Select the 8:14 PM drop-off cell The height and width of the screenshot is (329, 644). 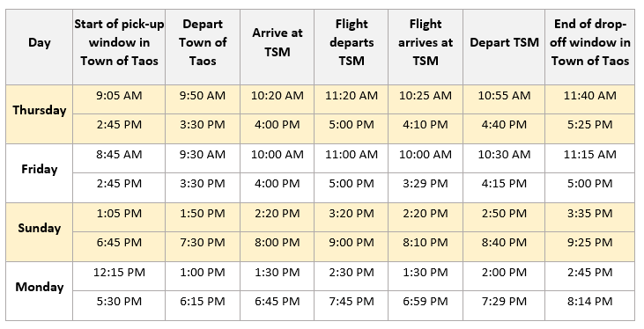click(x=589, y=305)
